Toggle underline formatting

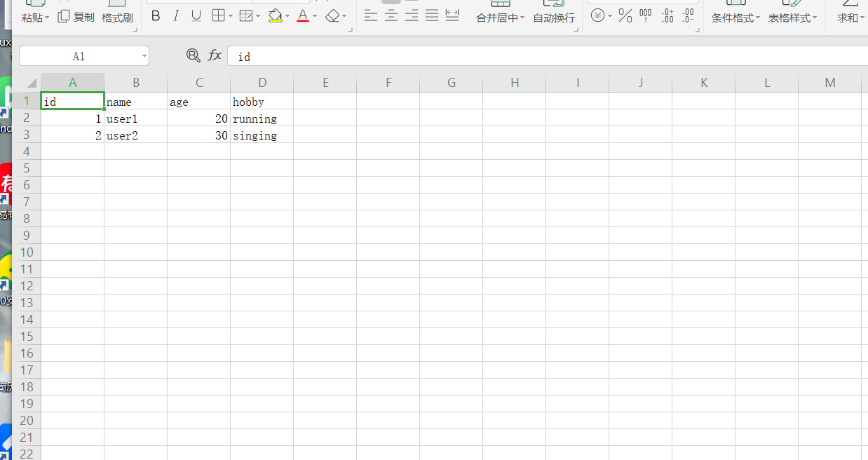[x=196, y=16]
